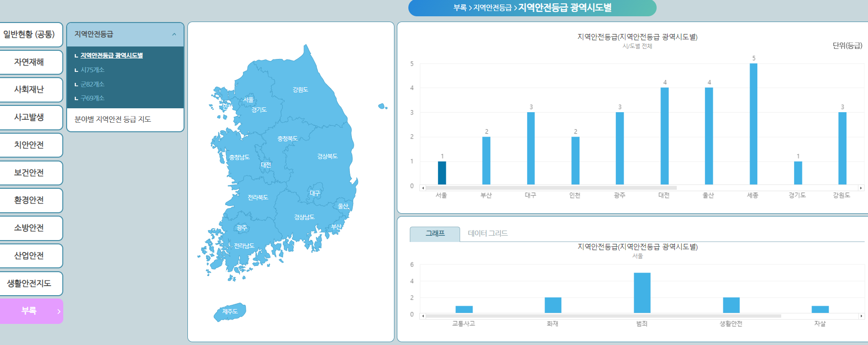Switch to the 그래프 tab
Image resolution: width=868 pixels, height=345 pixels.
(435, 234)
